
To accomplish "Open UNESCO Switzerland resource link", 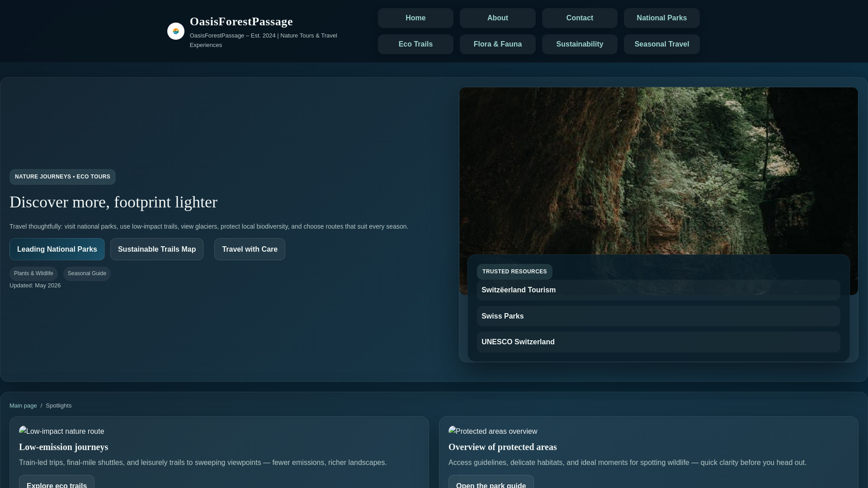I will pos(658,342).
